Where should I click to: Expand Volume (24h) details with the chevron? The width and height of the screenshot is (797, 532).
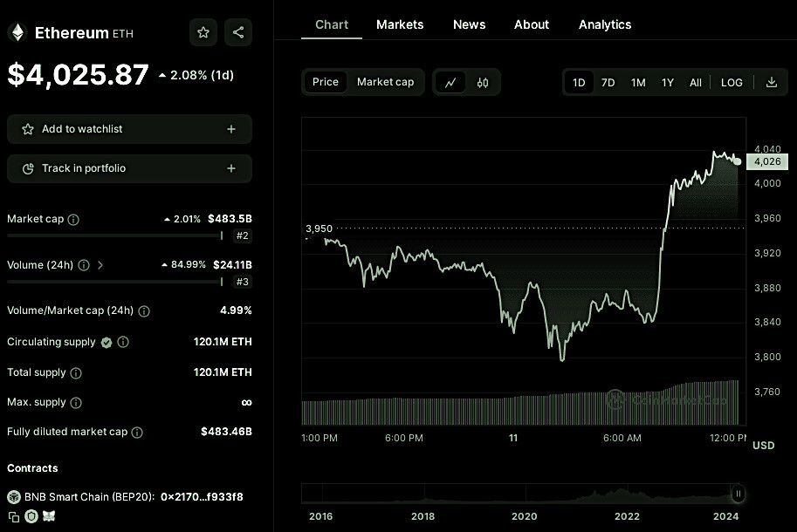pos(100,265)
